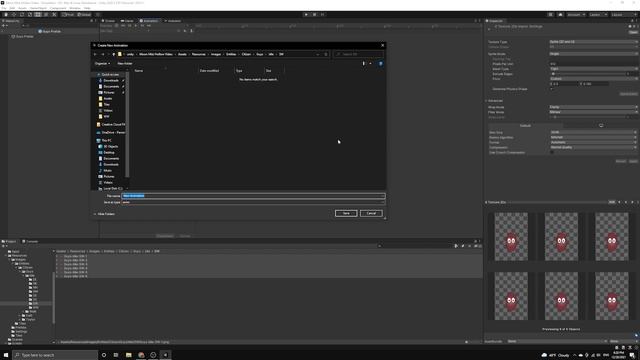Image resolution: width=640 pixels, height=360 pixels.
Task: Click the dialog forward navigation arrow
Action: [x=102, y=54]
